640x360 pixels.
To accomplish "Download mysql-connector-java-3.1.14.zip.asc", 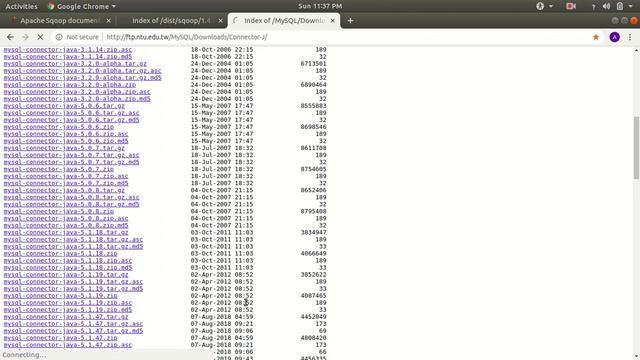I will point(68,49).
